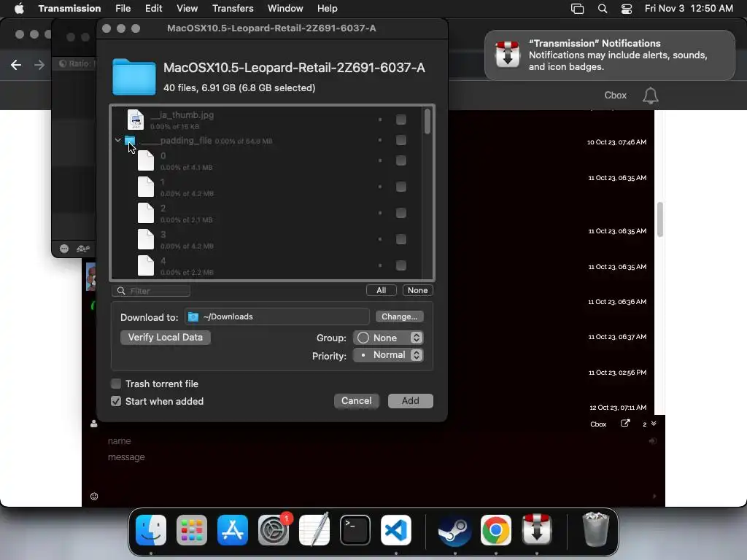Open App Store from the Dock

pos(233,530)
